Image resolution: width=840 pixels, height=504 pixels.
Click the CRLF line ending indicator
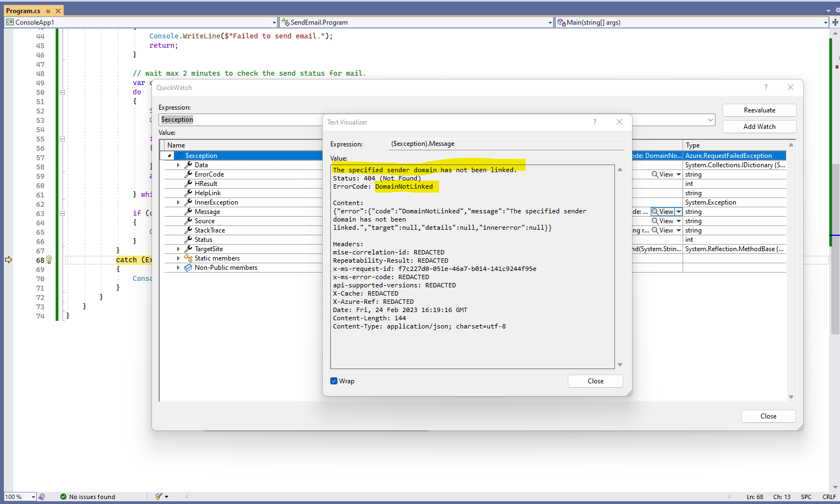tap(829, 497)
